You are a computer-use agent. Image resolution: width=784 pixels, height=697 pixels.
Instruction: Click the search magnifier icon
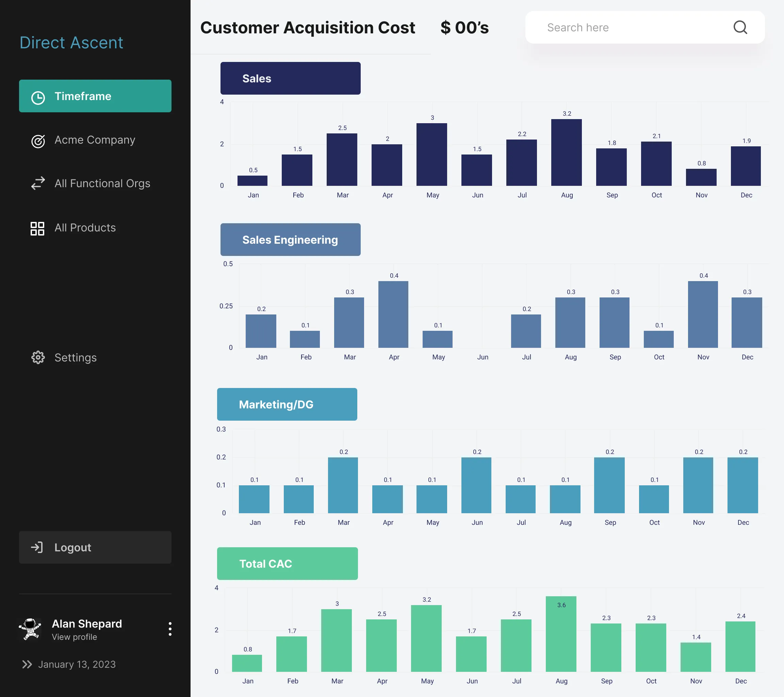[x=740, y=28]
